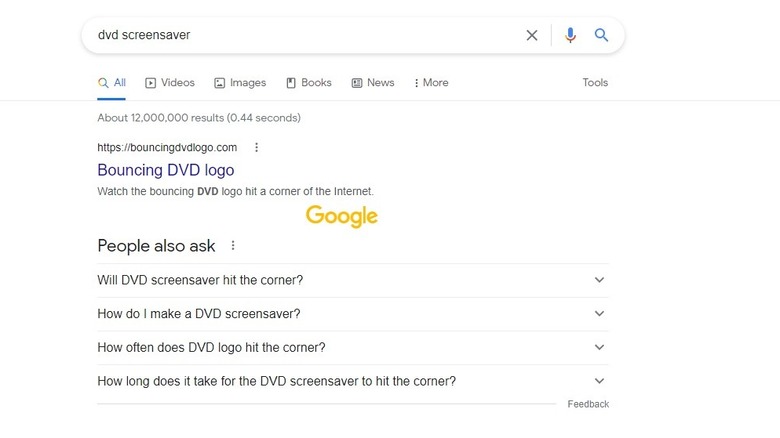Open the 'Bouncing DVD logo' result link
The image size is (780, 438).
[166, 170]
